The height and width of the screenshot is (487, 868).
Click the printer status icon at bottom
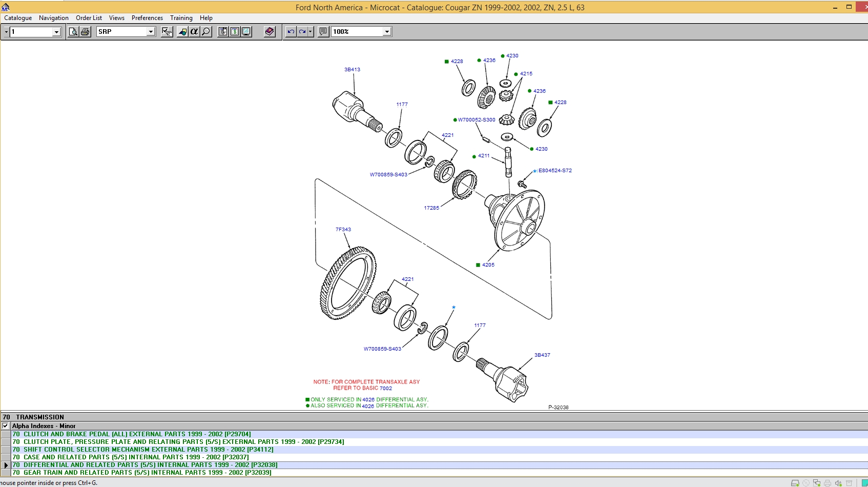pyautogui.click(x=828, y=483)
